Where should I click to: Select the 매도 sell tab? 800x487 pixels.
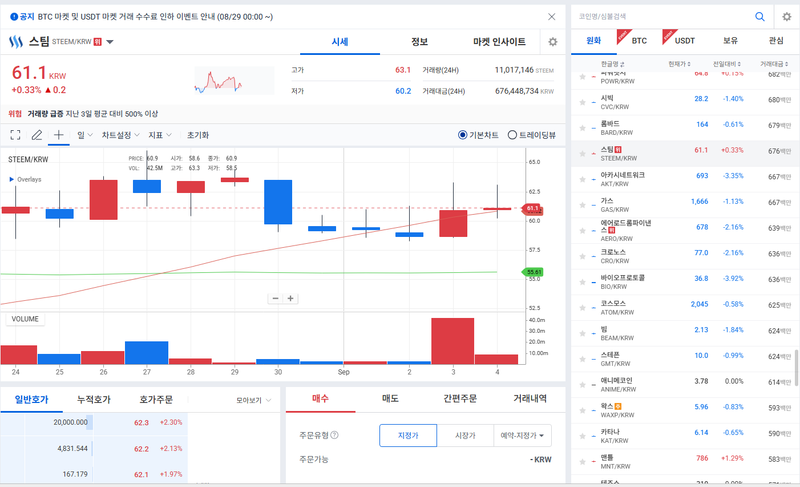(390, 399)
